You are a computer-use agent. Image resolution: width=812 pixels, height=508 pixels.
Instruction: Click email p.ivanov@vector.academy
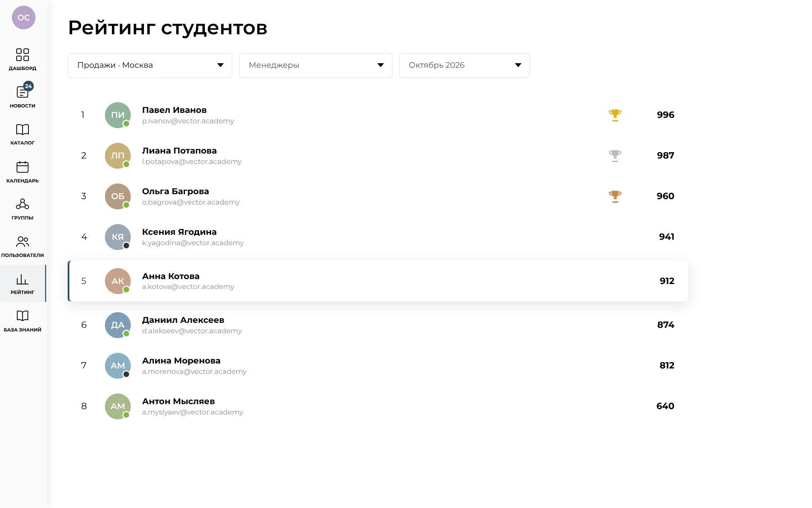pos(188,121)
